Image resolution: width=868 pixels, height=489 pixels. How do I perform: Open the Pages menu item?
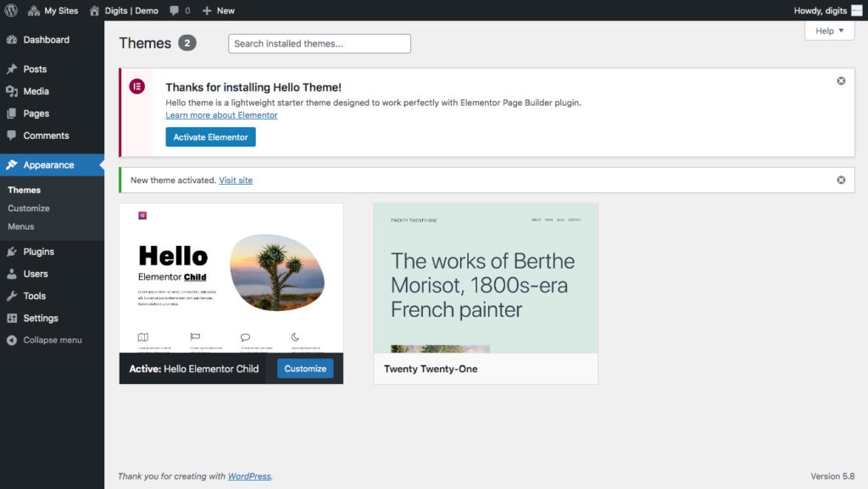click(x=52, y=114)
